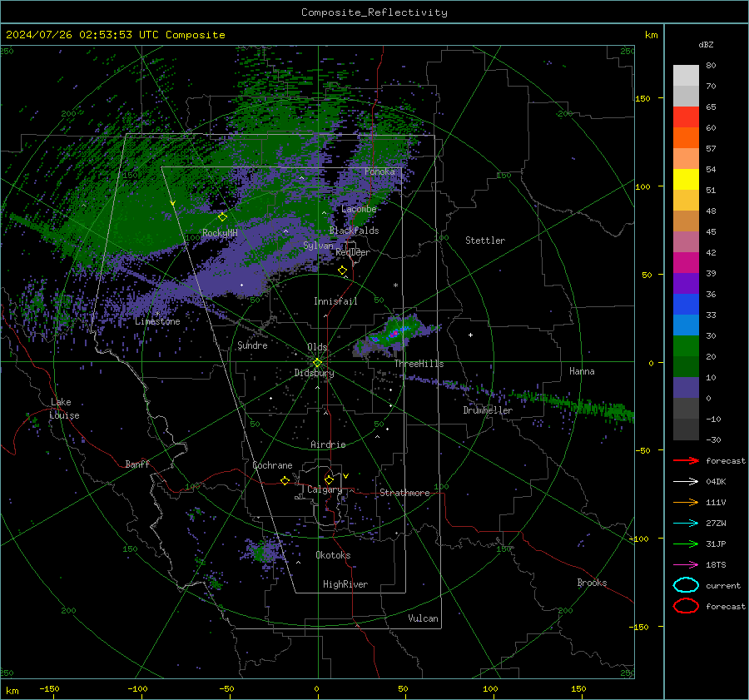
Task: Click the Vulcan town label
Action: click(423, 618)
